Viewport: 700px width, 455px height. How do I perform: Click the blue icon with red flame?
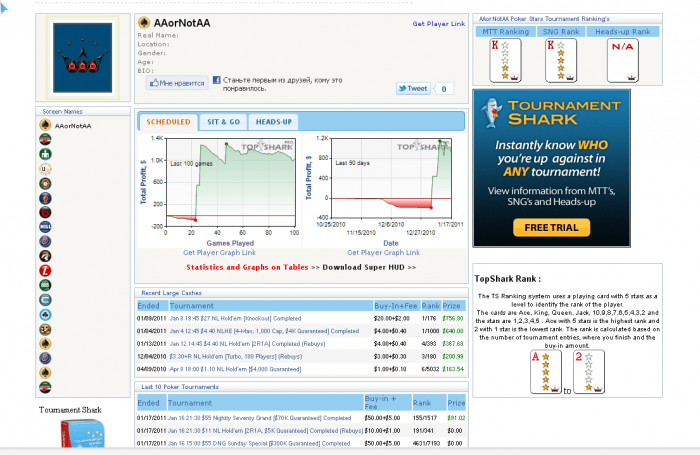pos(45,198)
